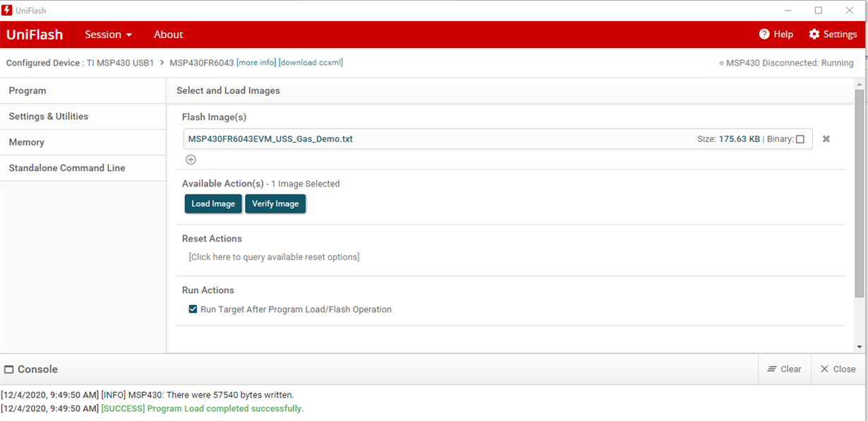The height and width of the screenshot is (421, 868).
Task: Click the '1 Image Selected' text
Action: click(x=306, y=184)
